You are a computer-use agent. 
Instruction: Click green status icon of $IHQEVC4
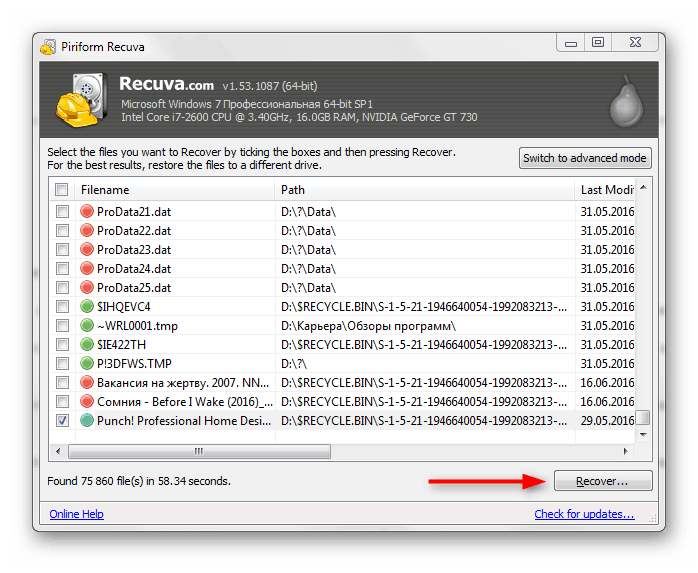tap(87, 306)
